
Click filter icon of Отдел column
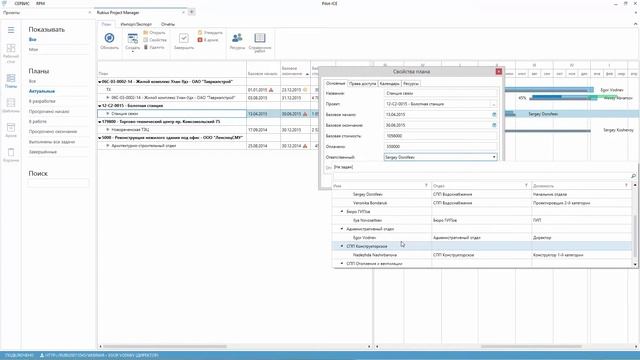point(526,186)
